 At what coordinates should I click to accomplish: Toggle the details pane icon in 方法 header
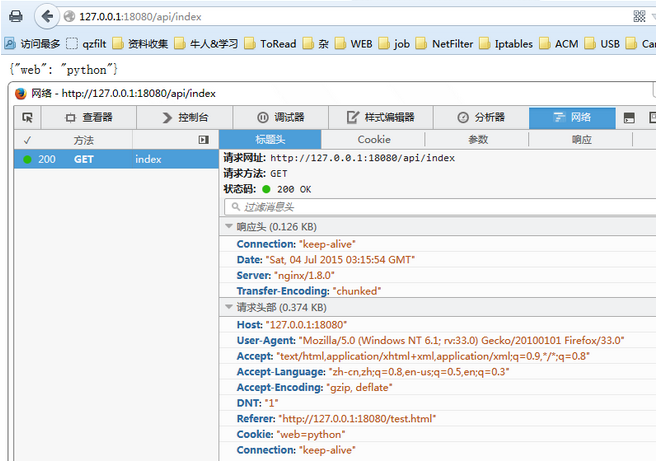click(x=204, y=140)
